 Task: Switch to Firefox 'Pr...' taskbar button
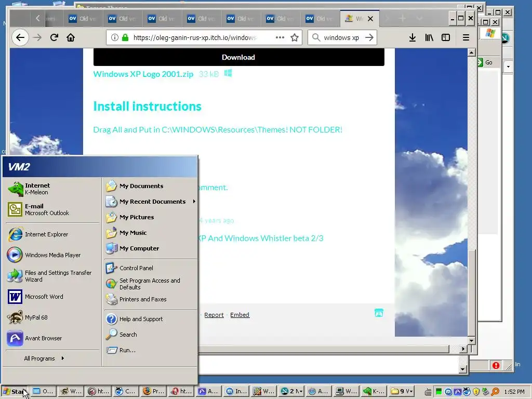153,391
